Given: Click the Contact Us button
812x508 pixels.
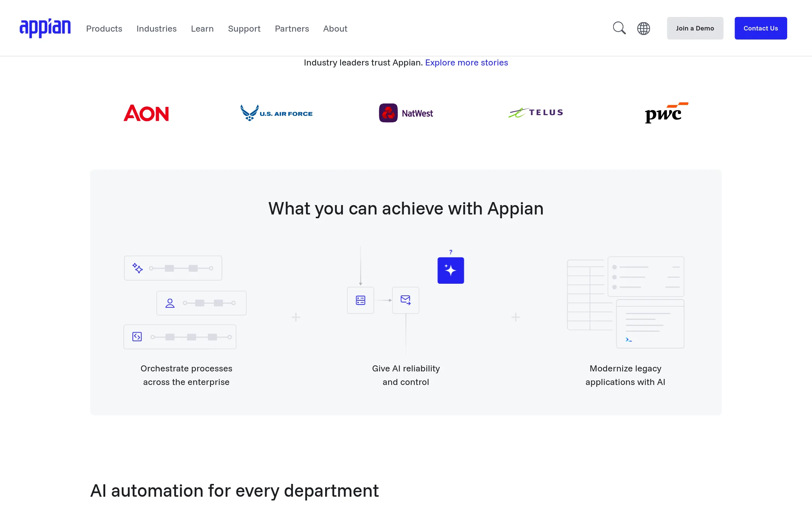Looking at the screenshot, I should 761,28.
